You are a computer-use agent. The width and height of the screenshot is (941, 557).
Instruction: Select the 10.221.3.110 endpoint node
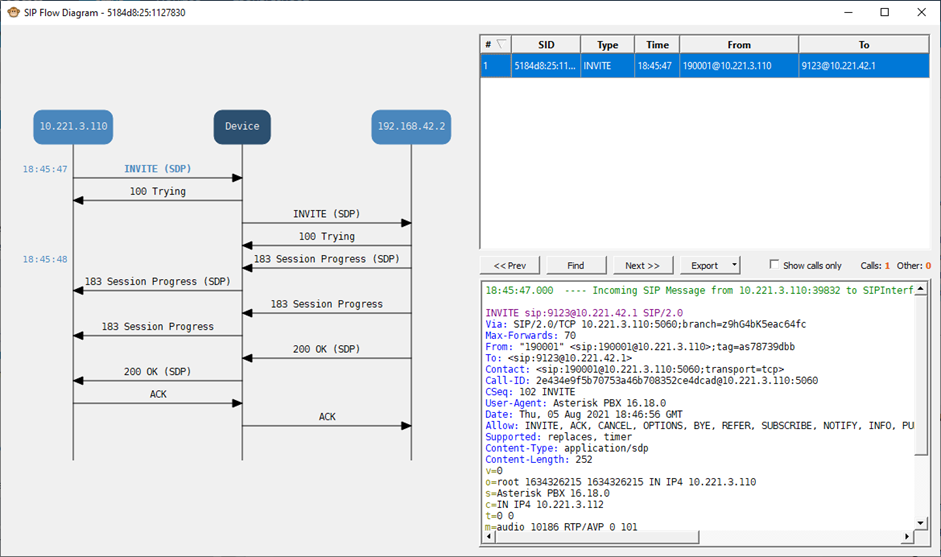pyautogui.click(x=72, y=127)
